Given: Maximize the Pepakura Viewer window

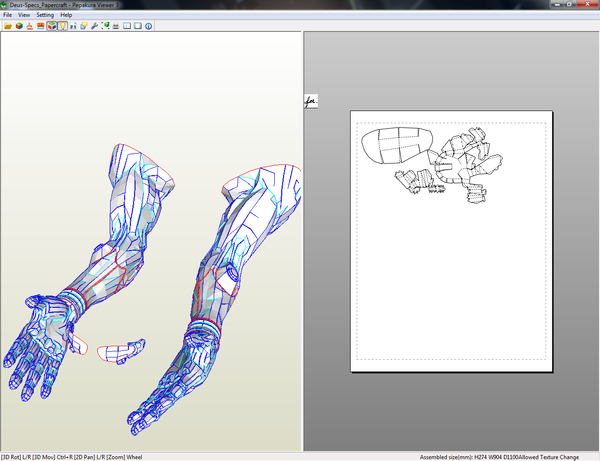Looking at the screenshot, I should click(569, 4).
